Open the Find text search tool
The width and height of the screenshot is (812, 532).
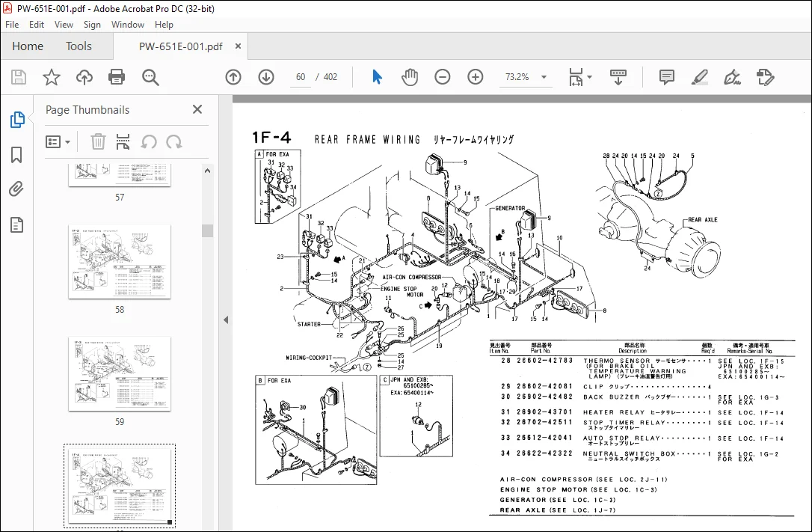click(150, 77)
